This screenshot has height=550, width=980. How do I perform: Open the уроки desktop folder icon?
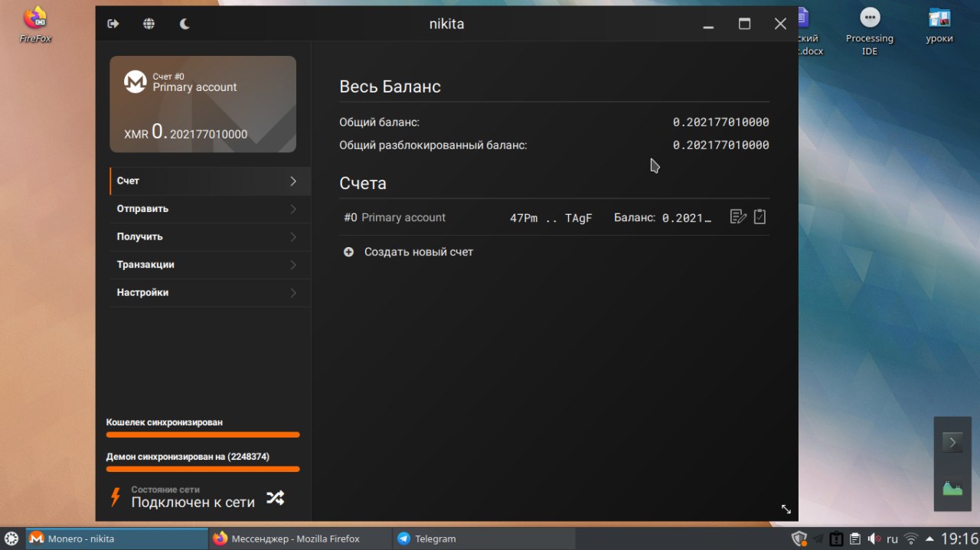pos(939,25)
